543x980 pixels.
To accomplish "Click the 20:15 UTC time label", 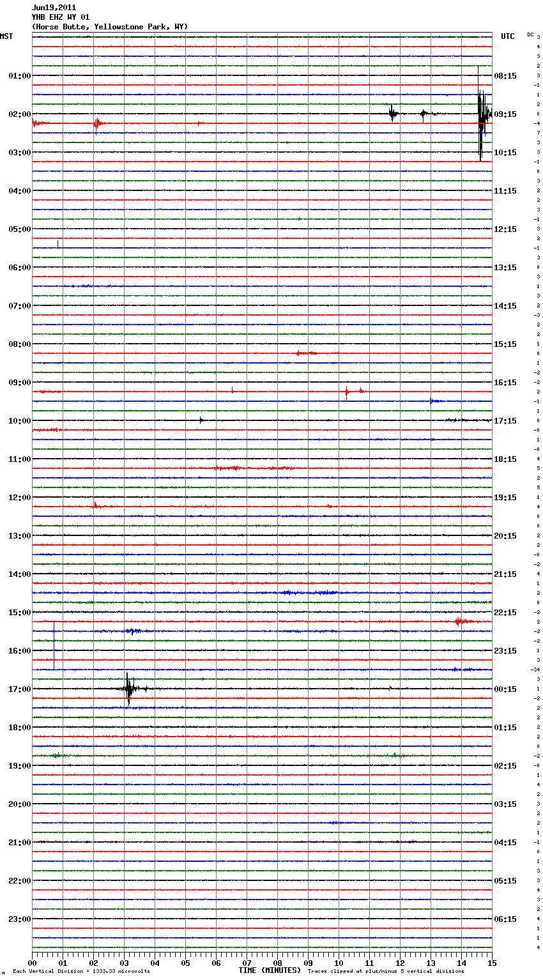I will [505, 536].
